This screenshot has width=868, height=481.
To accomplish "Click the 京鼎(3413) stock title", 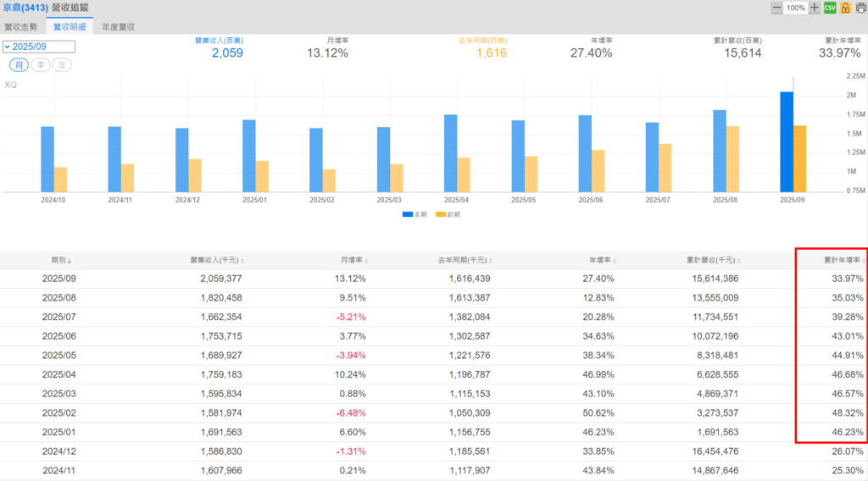I will (25, 8).
